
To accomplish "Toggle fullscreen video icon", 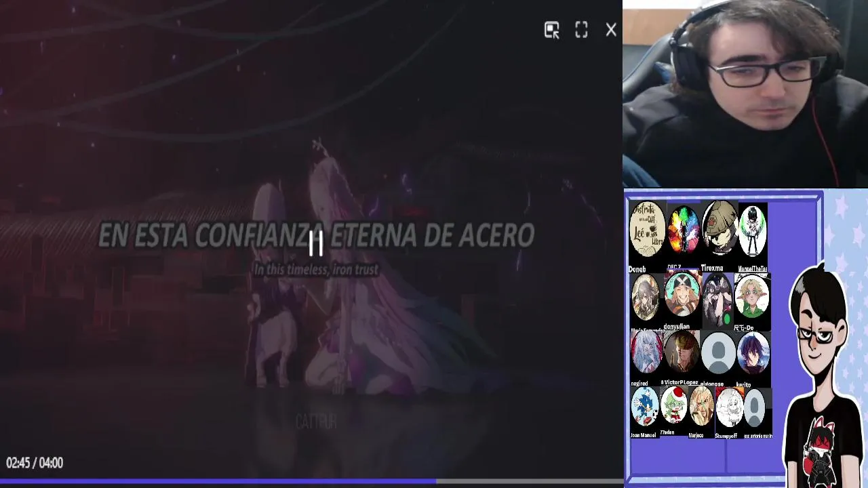I will click(x=581, y=30).
